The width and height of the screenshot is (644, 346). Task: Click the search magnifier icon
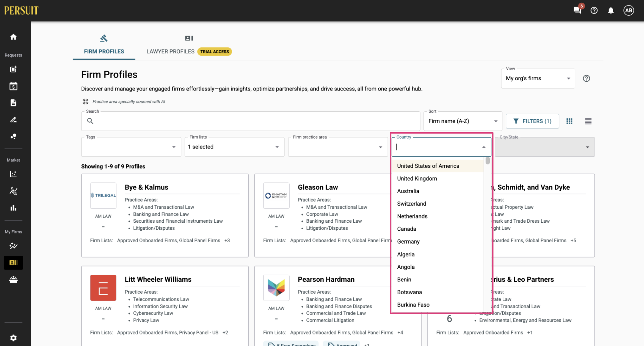coord(90,121)
